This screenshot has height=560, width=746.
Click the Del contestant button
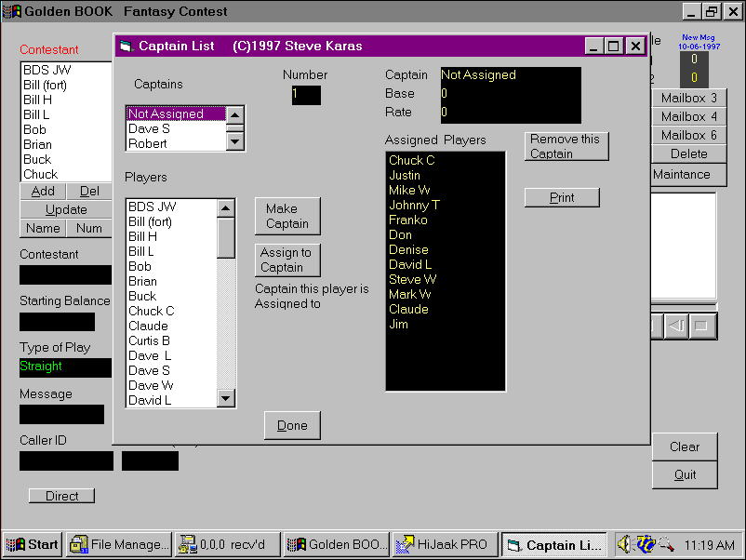point(89,192)
